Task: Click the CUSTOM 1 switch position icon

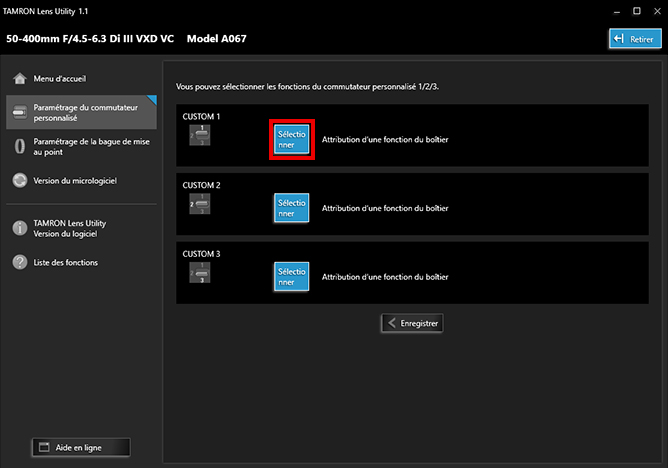Action: 200,135
